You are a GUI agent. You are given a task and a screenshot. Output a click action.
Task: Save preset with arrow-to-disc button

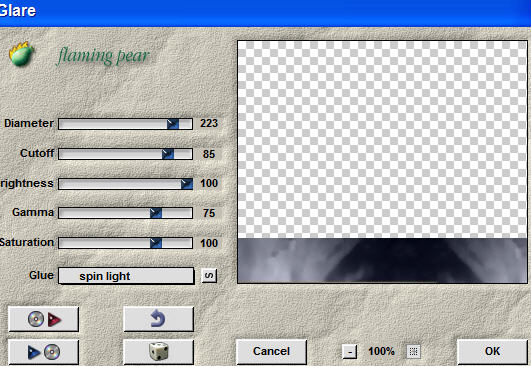pos(44,352)
